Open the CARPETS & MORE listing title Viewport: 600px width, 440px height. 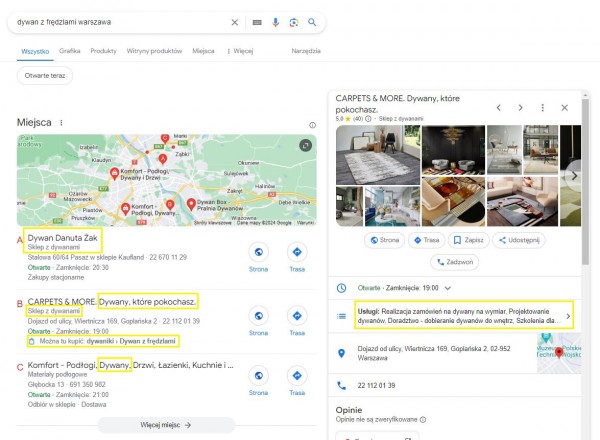click(x=111, y=302)
